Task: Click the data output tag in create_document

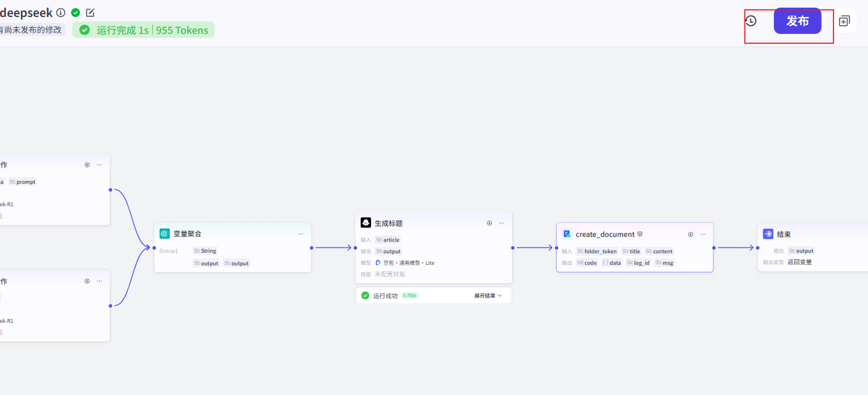Action: [611, 263]
